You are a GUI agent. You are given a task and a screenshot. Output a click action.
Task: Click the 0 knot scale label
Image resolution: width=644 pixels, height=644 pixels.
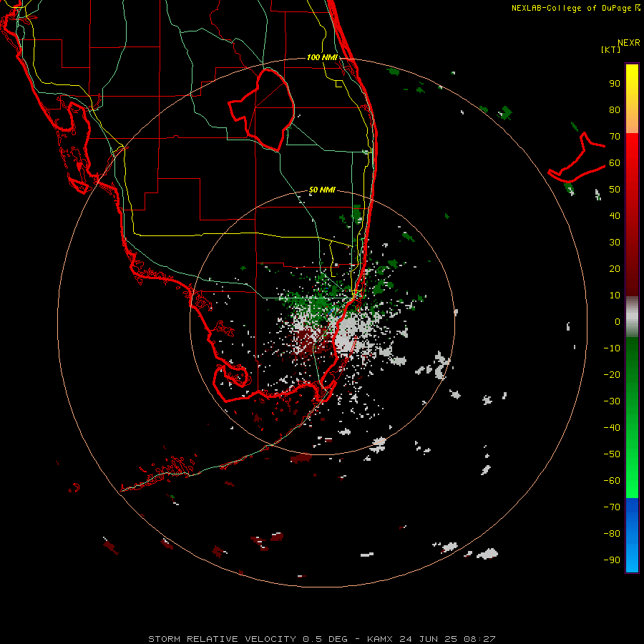click(x=618, y=322)
